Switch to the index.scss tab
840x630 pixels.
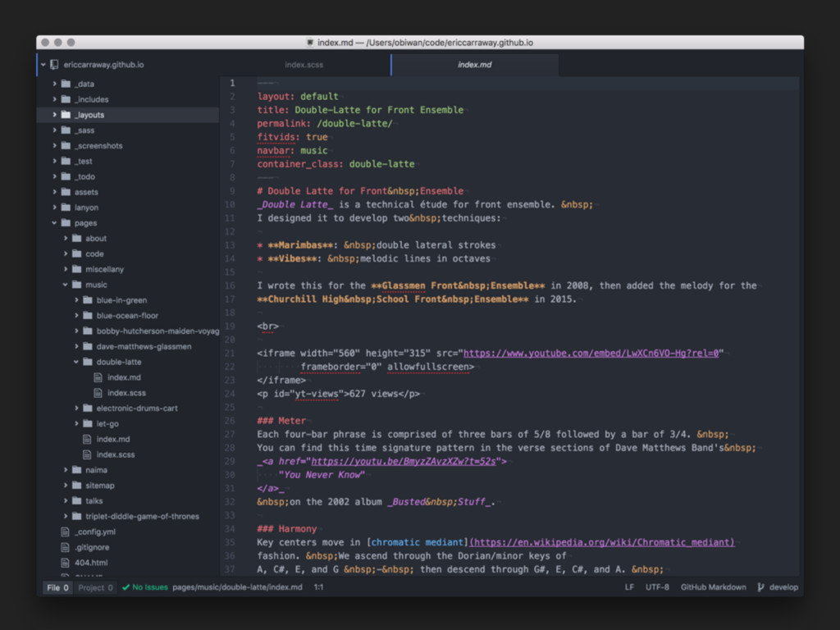pos(304,65)
